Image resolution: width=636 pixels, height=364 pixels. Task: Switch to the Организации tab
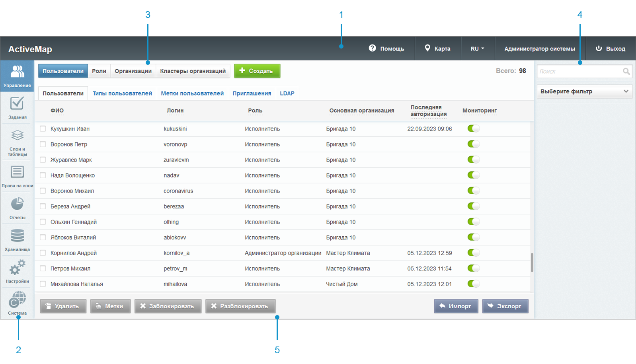[133, 71]
